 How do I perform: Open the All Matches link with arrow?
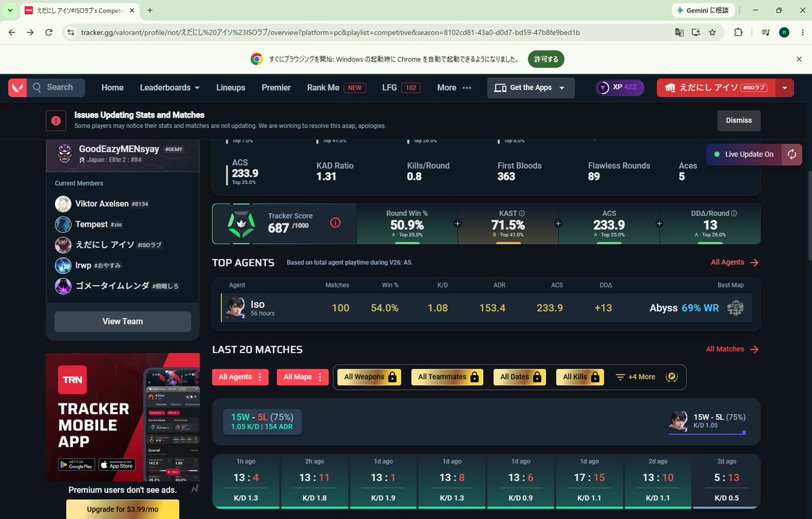click(x=733, y=349)
